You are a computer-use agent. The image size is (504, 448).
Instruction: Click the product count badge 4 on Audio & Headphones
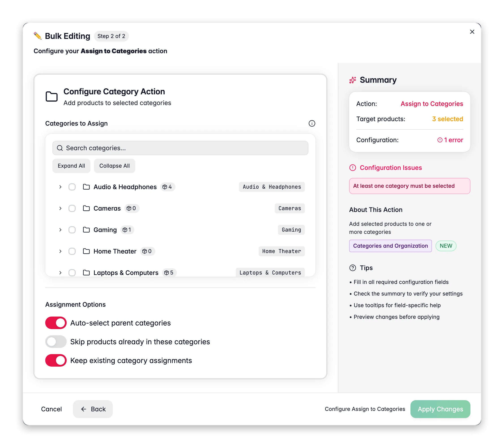(x=167, y=187)
